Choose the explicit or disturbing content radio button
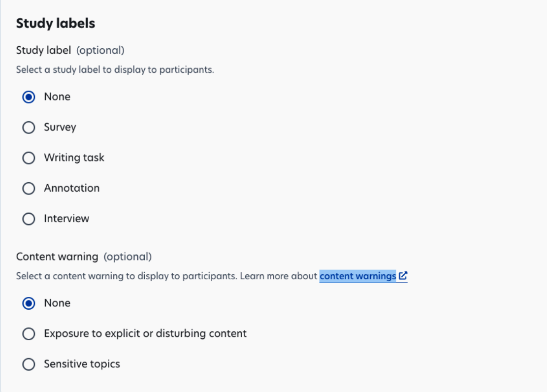 (x=29, y=334)
